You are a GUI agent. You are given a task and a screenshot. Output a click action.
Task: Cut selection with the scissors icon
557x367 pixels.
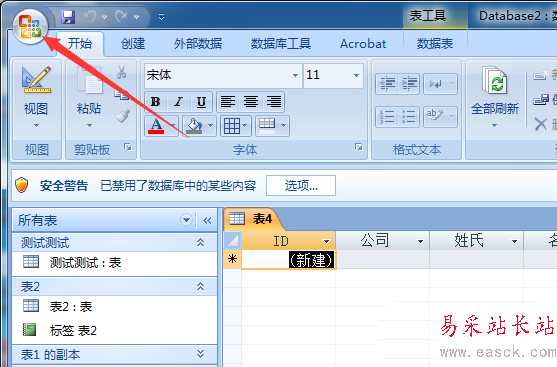click(x=121, y=72)
